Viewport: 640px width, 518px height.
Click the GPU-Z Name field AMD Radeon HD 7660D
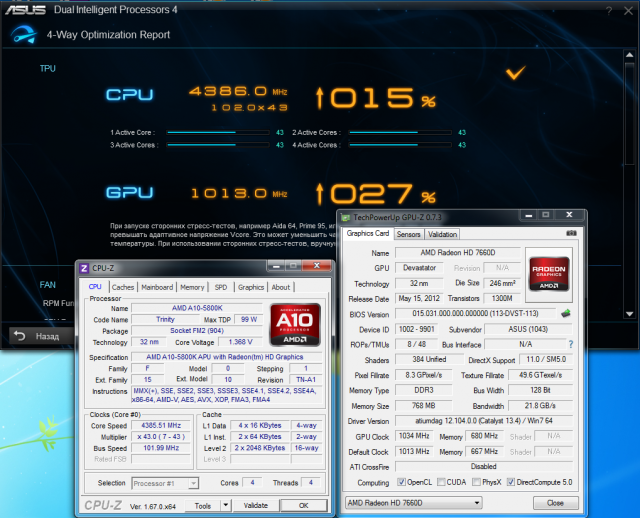[x=458, y=253]
